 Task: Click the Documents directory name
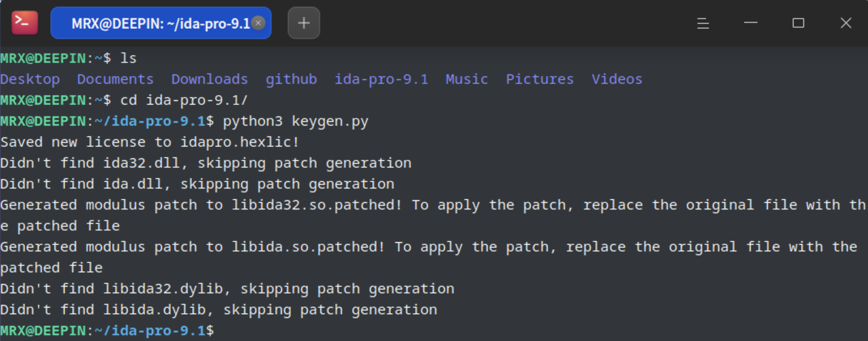click(115, 79)
